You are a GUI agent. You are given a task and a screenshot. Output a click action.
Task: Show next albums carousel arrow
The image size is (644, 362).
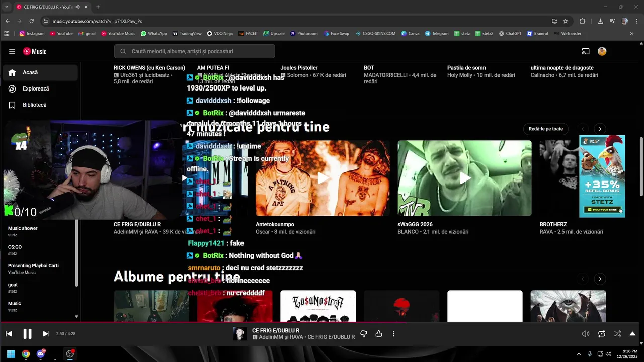click(600, 279)
